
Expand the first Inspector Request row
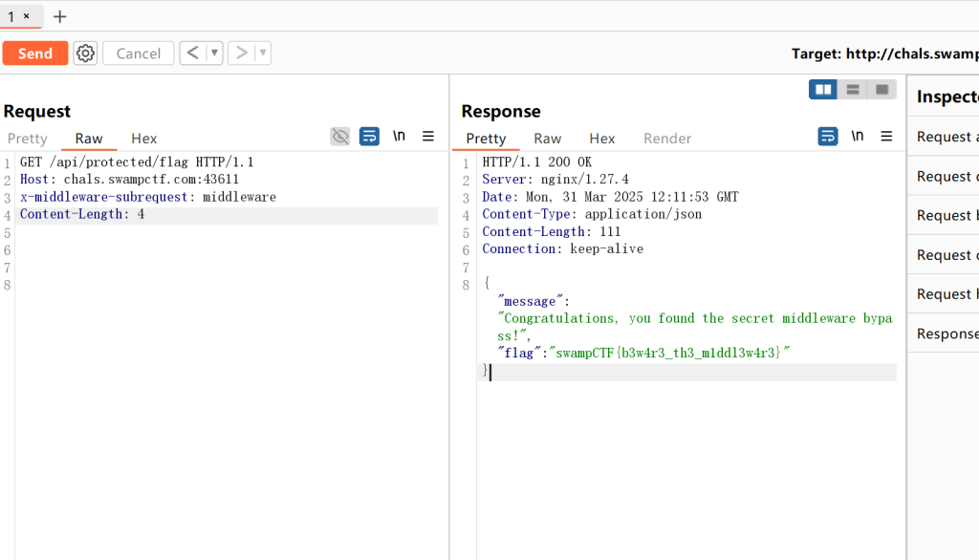pyautogui.click(x=944, y=137)
